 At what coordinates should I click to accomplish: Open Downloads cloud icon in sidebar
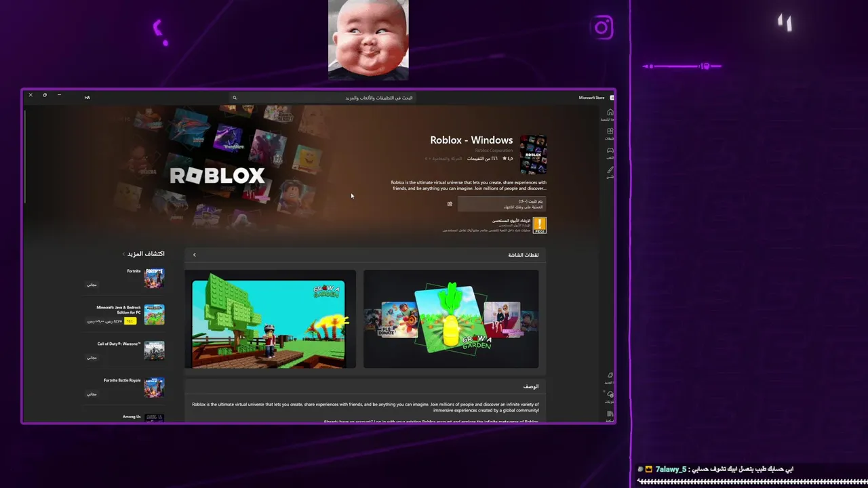point(610,396)
